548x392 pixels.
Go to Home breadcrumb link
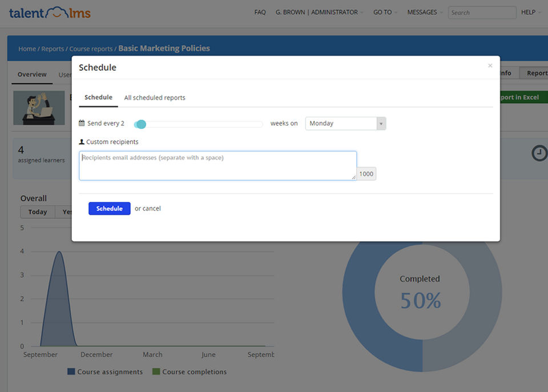[27, 49]
